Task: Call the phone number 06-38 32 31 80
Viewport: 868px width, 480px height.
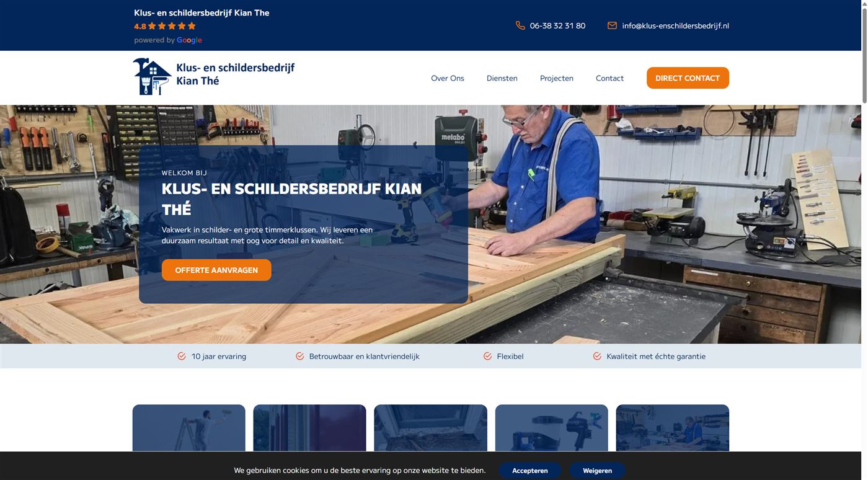Action: [557, 25]
